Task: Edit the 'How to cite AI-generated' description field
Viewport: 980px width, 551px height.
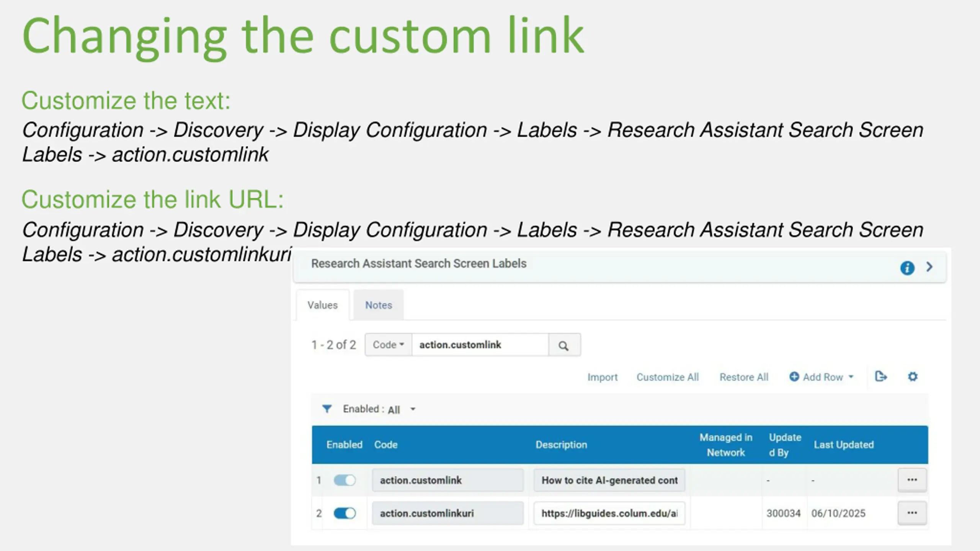Action: pyautogui.click(x=609, y=480)
